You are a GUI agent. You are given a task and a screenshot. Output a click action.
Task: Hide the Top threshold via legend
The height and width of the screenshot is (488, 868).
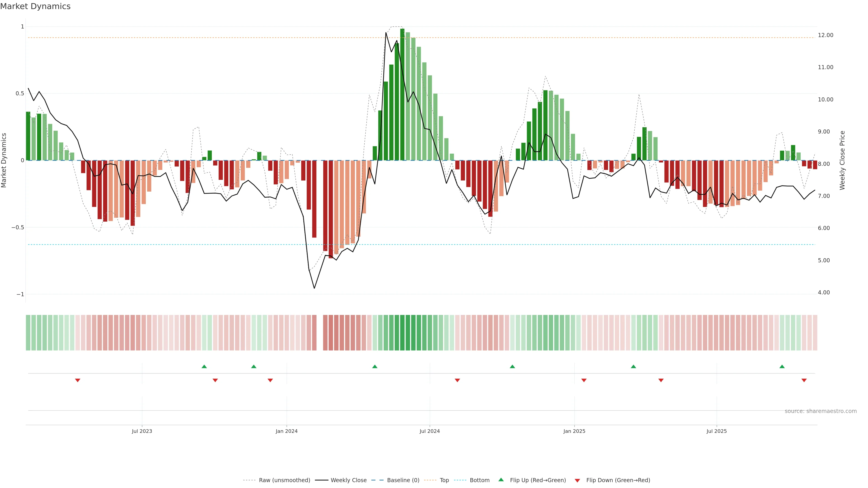tap(444, 480)
